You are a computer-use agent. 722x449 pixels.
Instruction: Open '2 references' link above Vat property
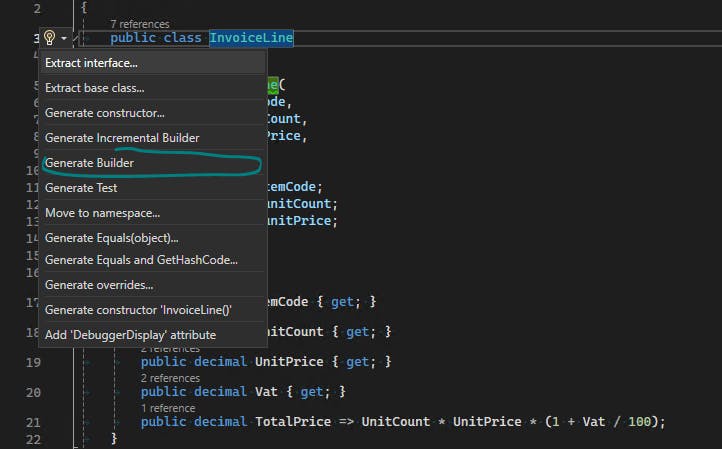coord(170,378)
